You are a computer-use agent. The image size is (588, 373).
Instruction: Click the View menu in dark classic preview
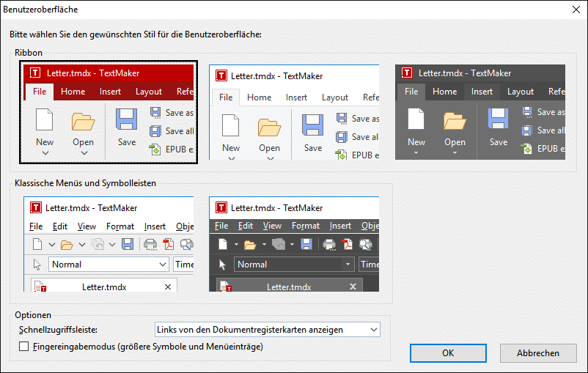coord(272,226)
